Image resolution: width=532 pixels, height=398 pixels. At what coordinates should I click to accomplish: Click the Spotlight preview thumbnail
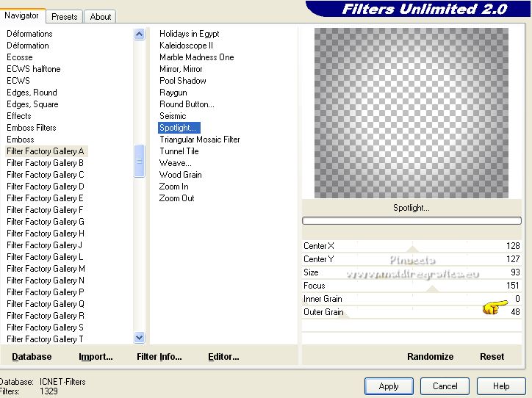[411, 113]
